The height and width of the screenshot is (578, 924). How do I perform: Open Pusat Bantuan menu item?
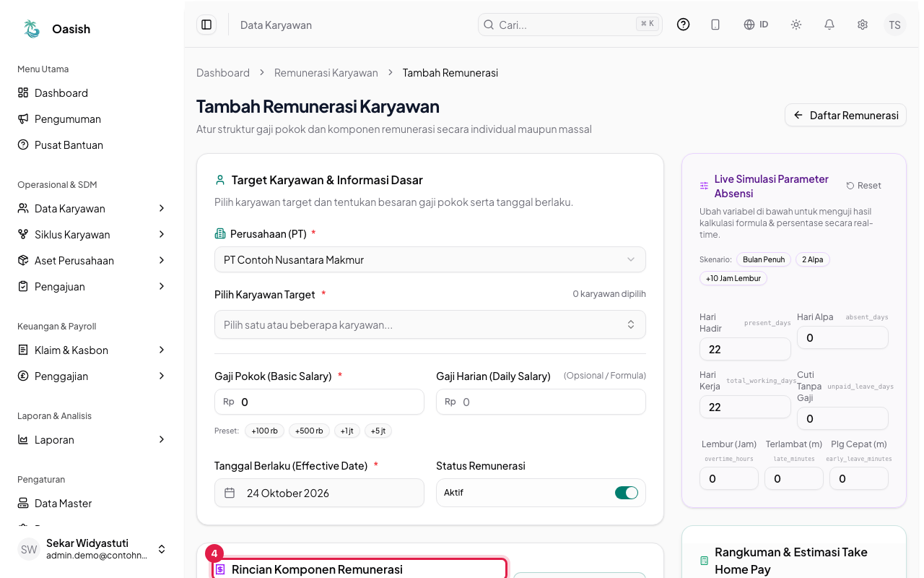[92, 144]
